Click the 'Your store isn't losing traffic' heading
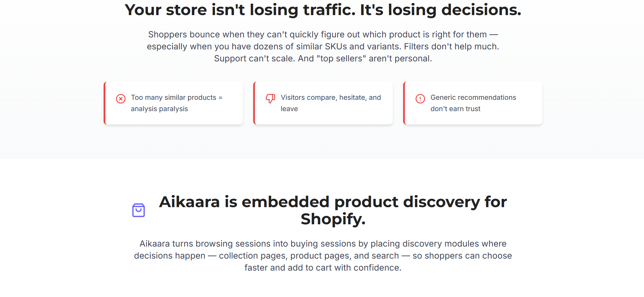Screen dimensions: 644x297 pos(323,10)
